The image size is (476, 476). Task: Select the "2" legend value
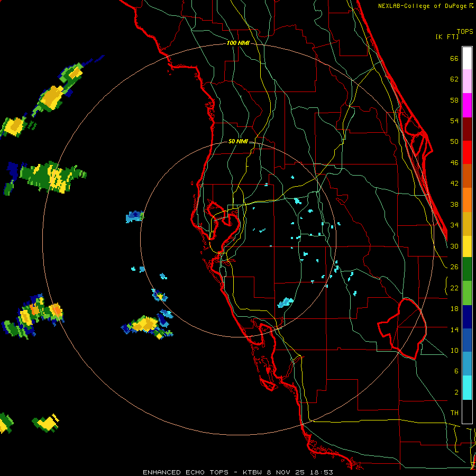click(456, 392)
